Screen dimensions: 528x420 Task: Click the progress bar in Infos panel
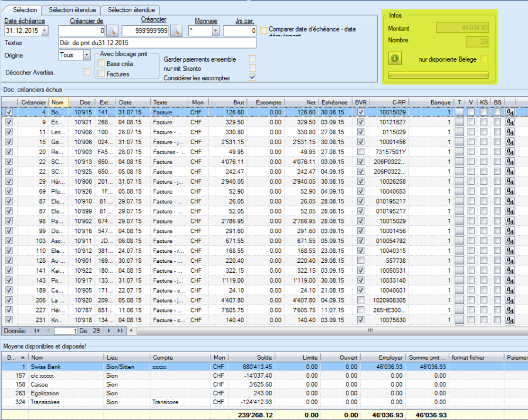point(438,74)
